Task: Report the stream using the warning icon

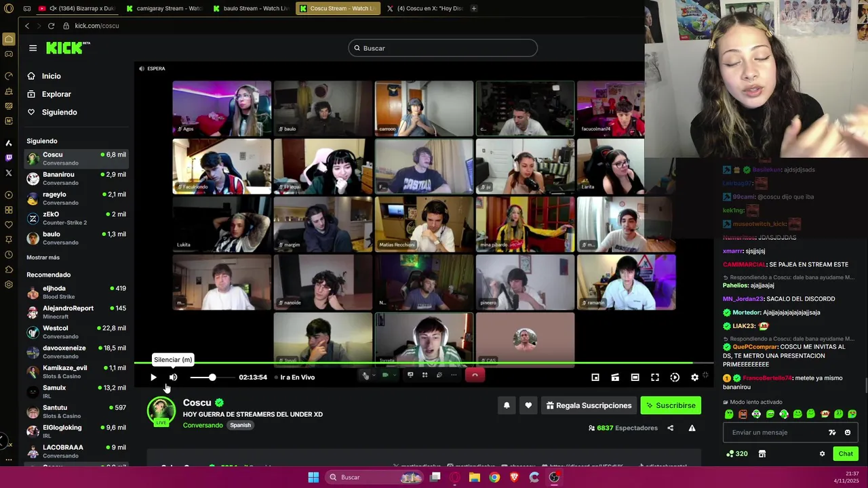Action: (692, 428)
